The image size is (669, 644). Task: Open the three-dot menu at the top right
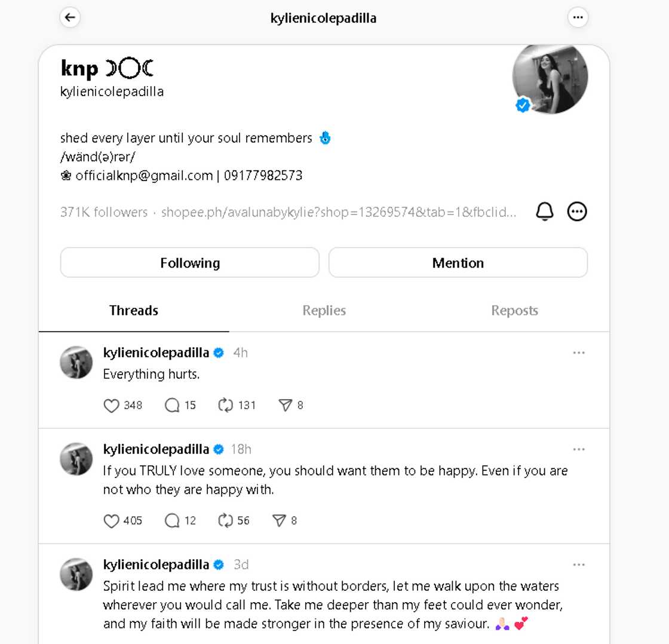click(x=578, y=17)
